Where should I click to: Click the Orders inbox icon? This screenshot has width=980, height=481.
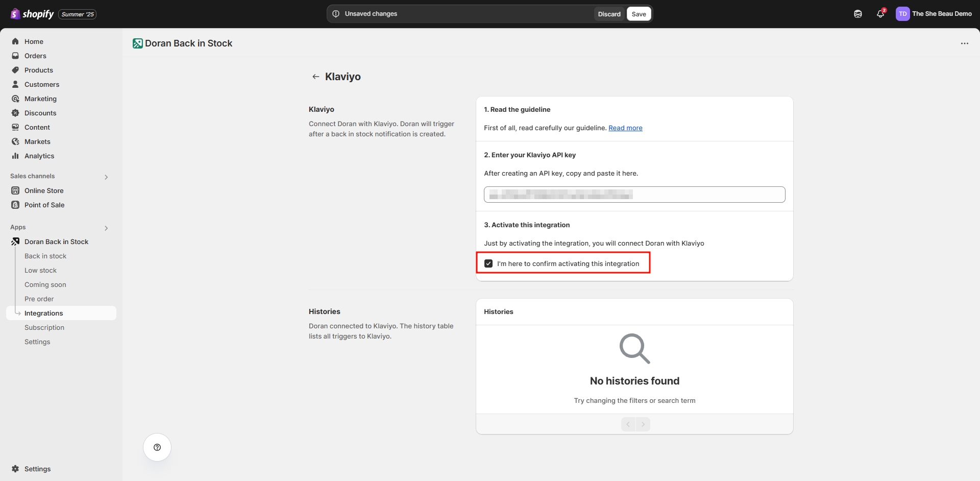(15, 56)
